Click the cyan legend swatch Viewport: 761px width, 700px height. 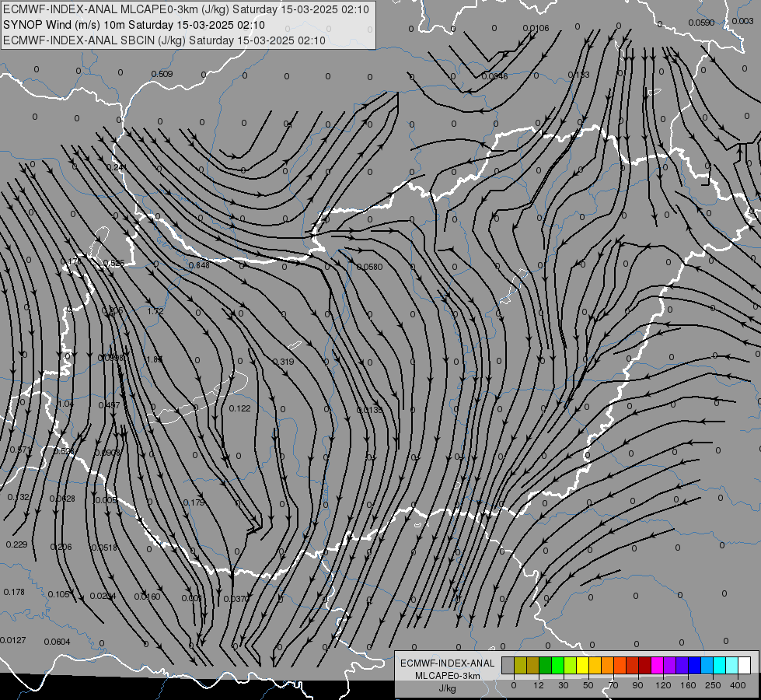pos(720,665)
